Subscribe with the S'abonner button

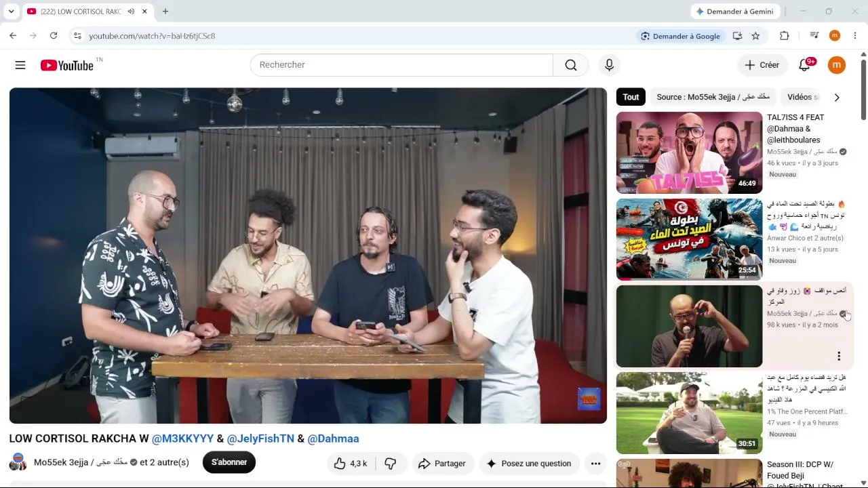pos(229,462)
